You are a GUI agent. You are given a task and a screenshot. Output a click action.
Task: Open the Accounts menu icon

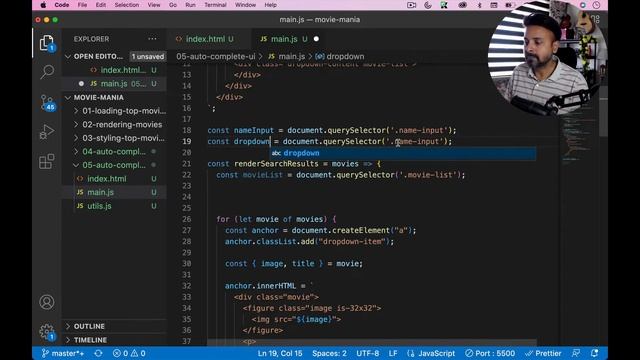tap(47, 302)
